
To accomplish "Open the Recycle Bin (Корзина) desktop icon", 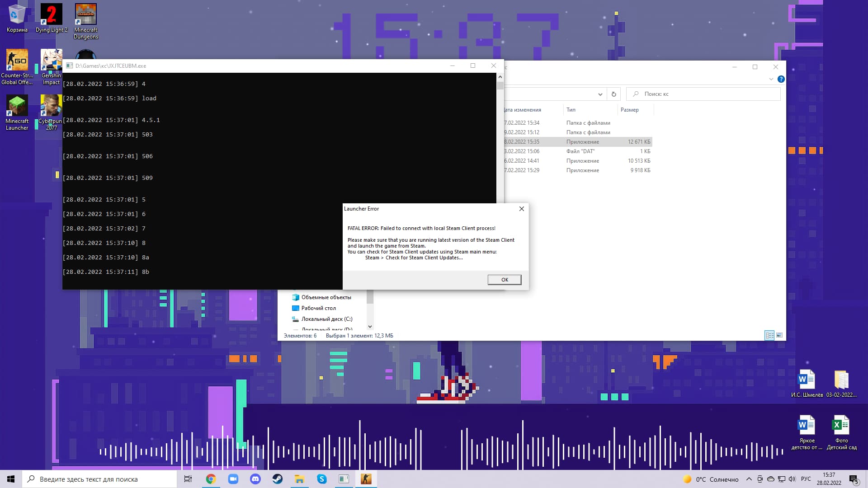I will 17,18.
